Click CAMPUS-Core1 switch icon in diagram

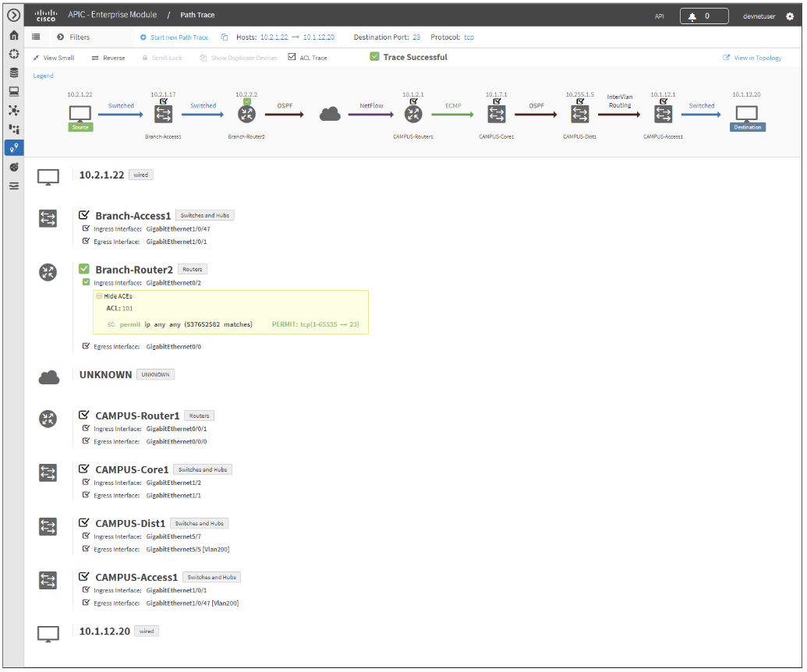[x=497, y=114]
